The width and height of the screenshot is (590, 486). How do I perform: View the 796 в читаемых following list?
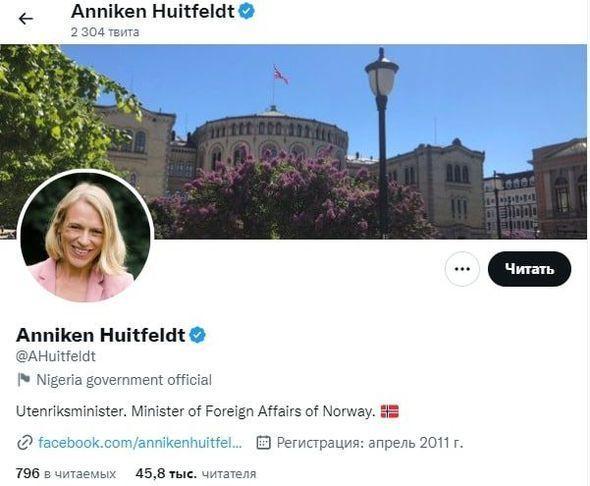66,473
